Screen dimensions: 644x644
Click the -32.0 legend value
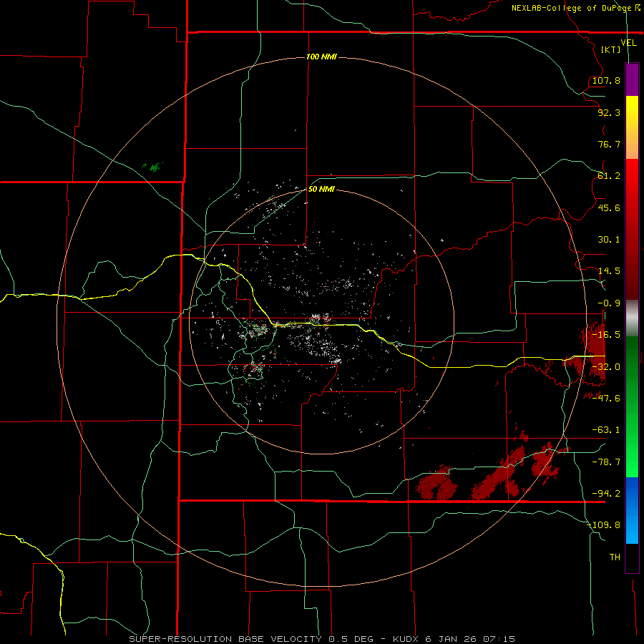click(x=606, y=367)
